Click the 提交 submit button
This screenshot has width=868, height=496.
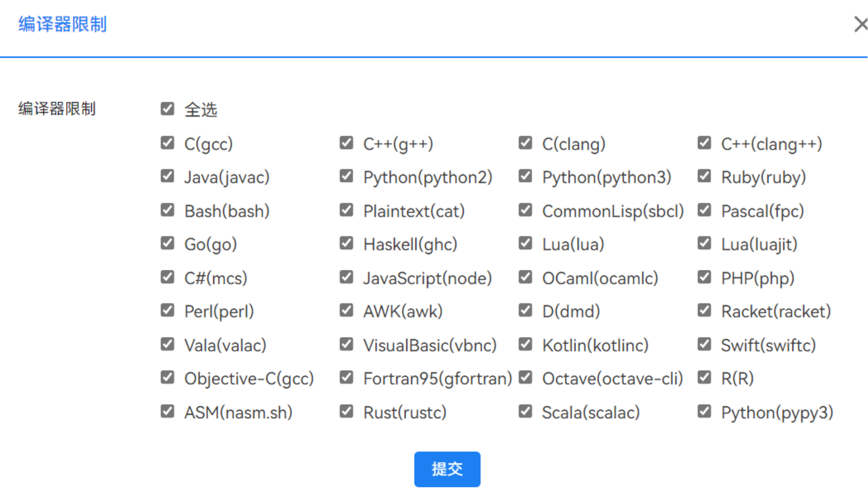pos(447,469)
